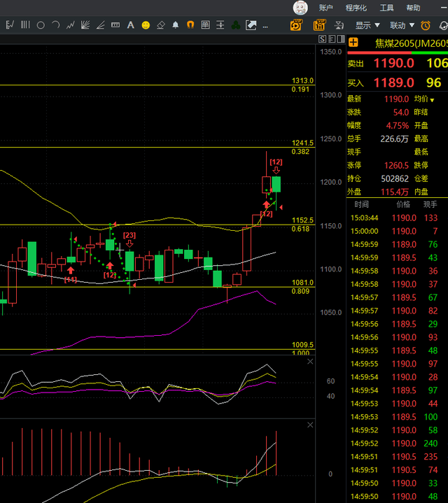Open the 工具 menu
448x503 pixels.
click(386, 8)
